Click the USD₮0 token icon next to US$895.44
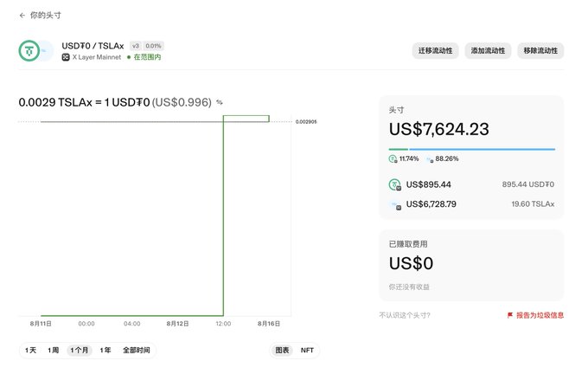The height and width of the screenshot is (374, 588). click(395, 184)
